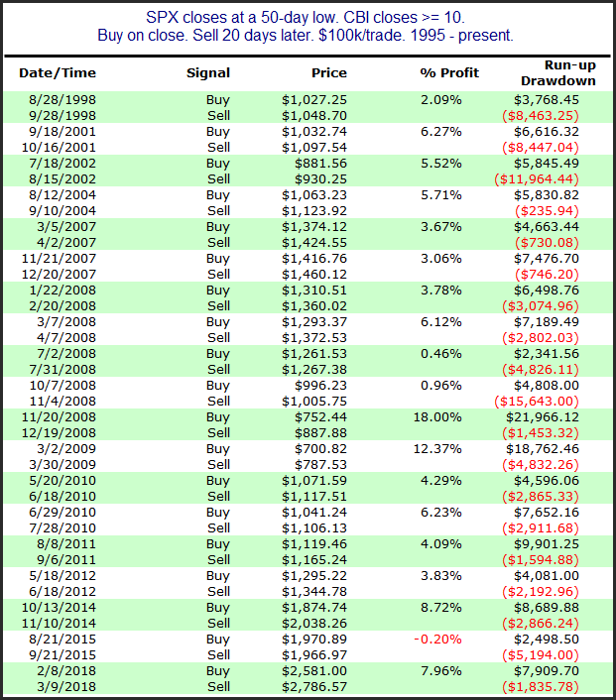
Task: Click the negative -0.20% profit value
Action: click(x=437, y=639)
